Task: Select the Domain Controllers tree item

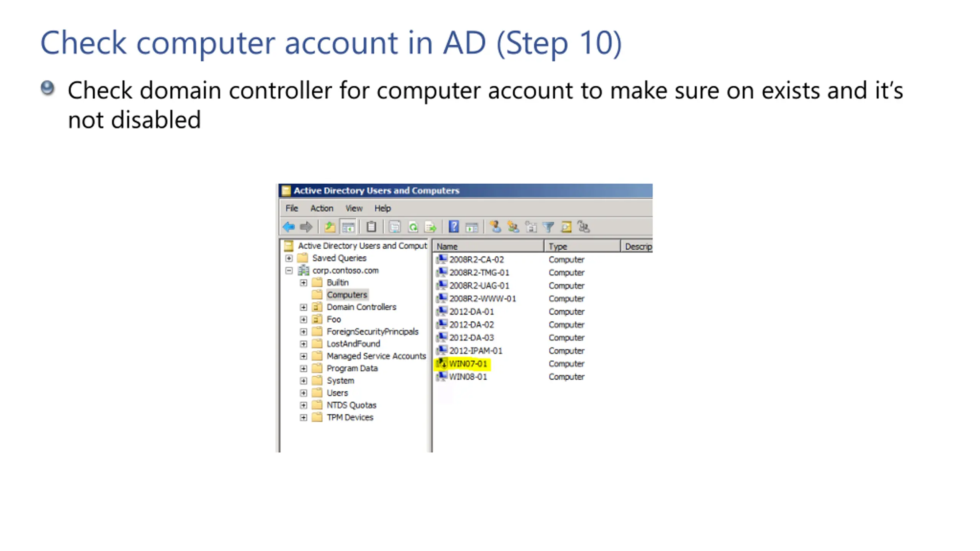Action: (x=361, y=307)
